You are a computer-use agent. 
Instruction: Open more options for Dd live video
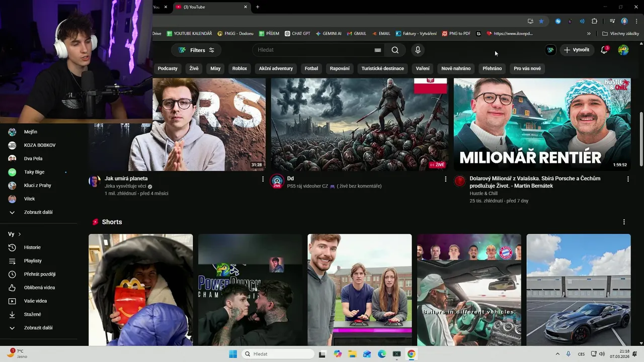(x=445, y=179)
